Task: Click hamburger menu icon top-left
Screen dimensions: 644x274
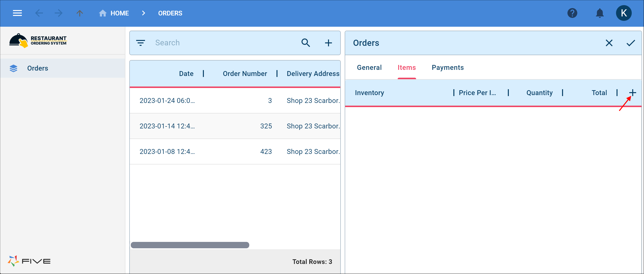Action: [x=17, y=13]
